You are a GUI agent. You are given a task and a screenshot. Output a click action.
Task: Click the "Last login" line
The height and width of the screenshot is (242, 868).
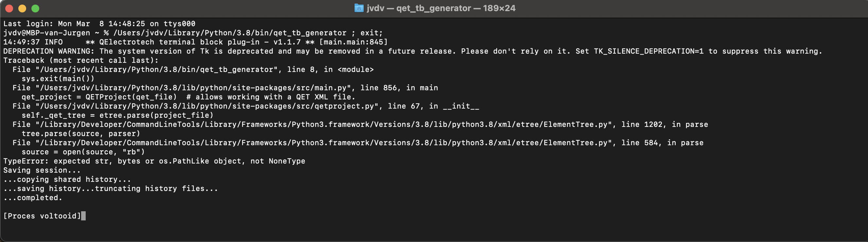pyautogui.click(x=99, y=24)
